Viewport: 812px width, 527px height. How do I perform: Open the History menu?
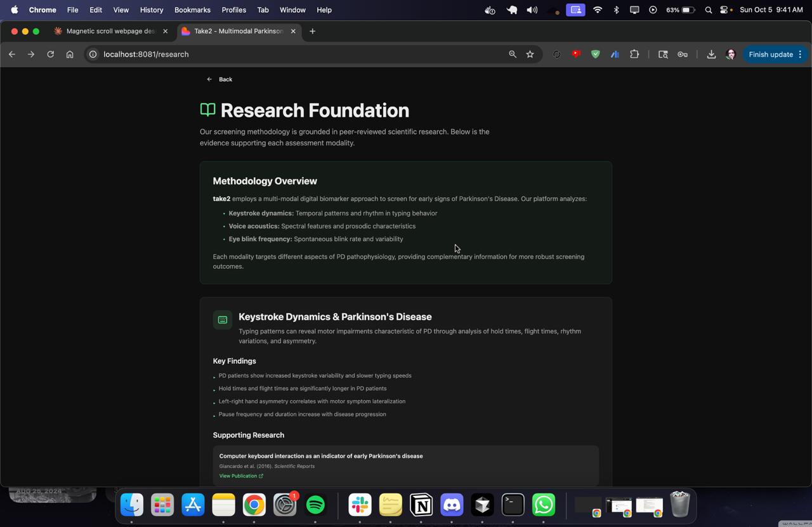(x=152, y=10)
